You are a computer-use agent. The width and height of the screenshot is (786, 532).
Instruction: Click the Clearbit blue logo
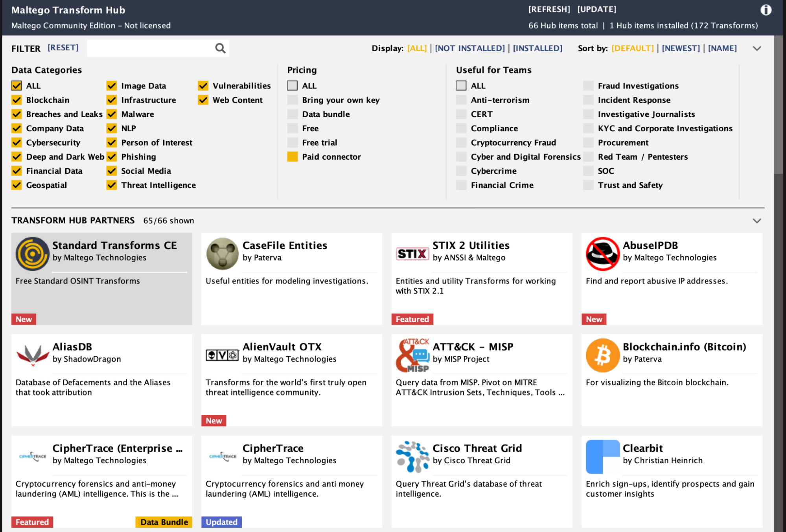pyautogui.click(x=602, y=457)
